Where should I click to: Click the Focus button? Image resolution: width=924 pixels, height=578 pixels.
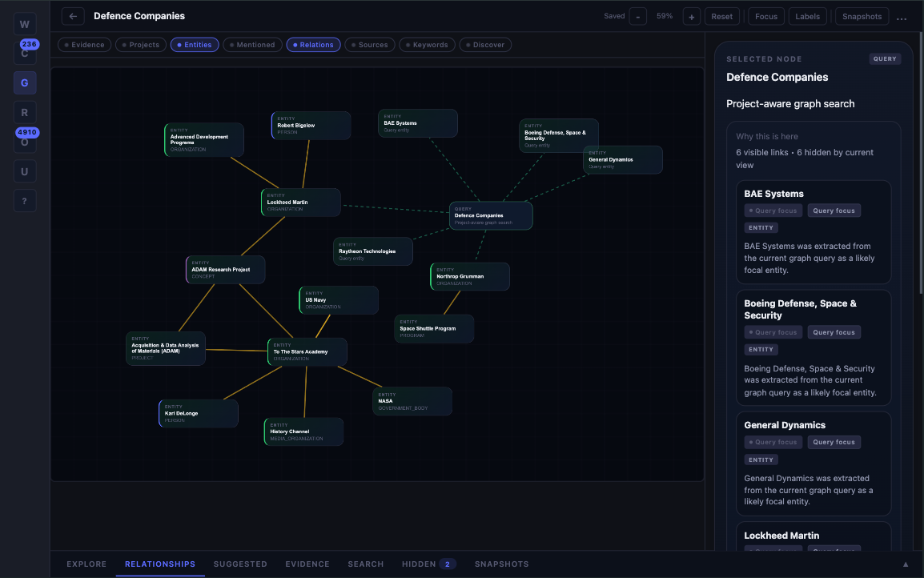coord(766,17)
